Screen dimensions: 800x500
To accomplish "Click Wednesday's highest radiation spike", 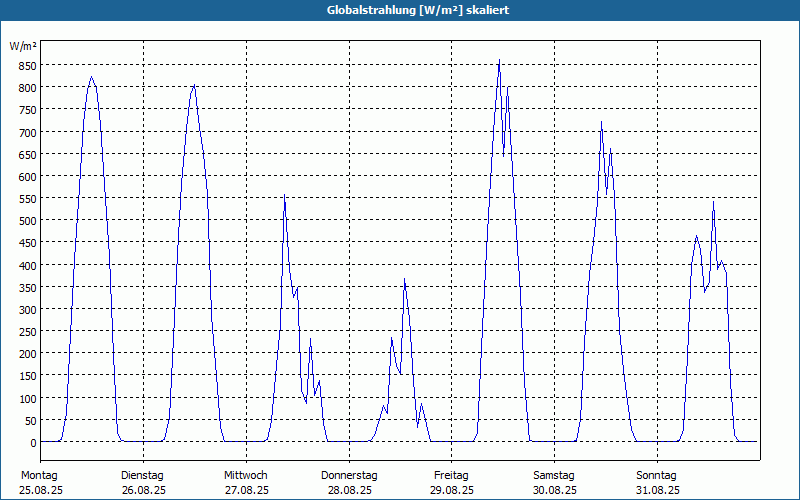I will coord(284,195).
